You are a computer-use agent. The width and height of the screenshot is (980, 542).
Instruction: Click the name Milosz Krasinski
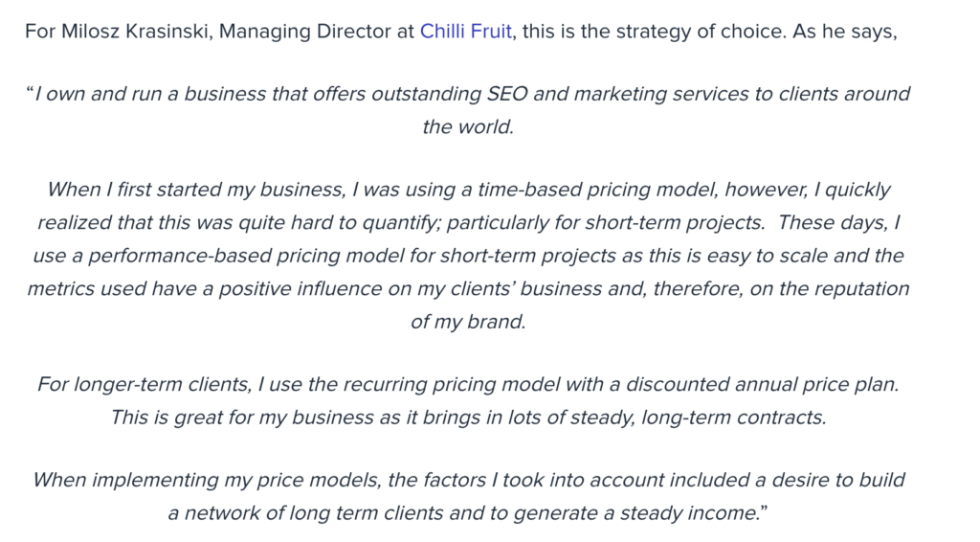click(134, 32)
